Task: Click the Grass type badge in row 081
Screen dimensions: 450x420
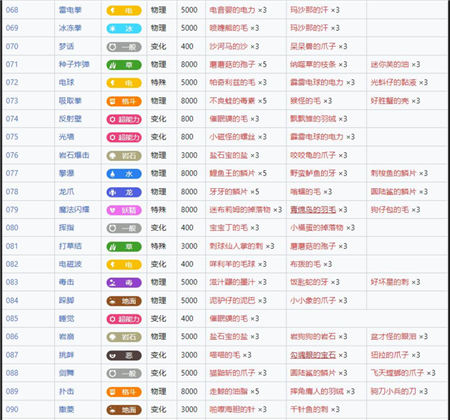Action: 124,246
